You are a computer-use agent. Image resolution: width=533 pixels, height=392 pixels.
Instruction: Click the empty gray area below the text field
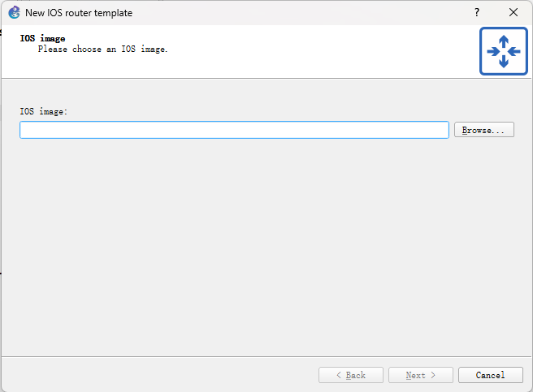click(x=266, y=243)
